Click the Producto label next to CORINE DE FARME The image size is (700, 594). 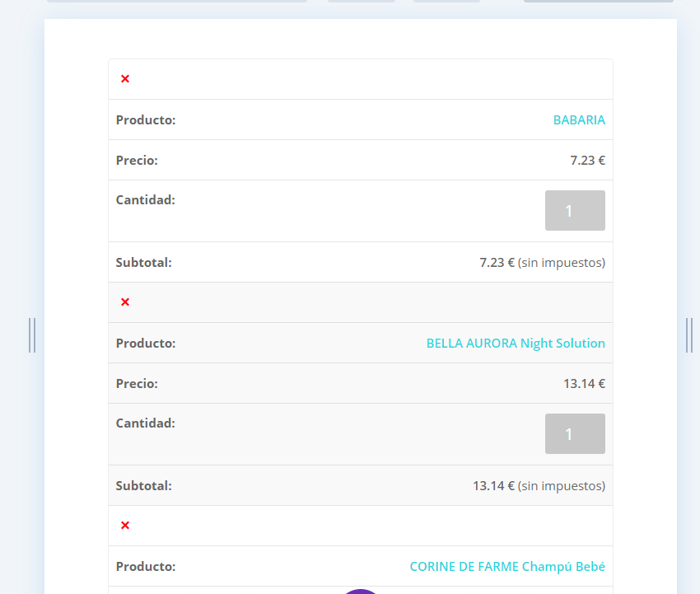click(x=146, y=566)
